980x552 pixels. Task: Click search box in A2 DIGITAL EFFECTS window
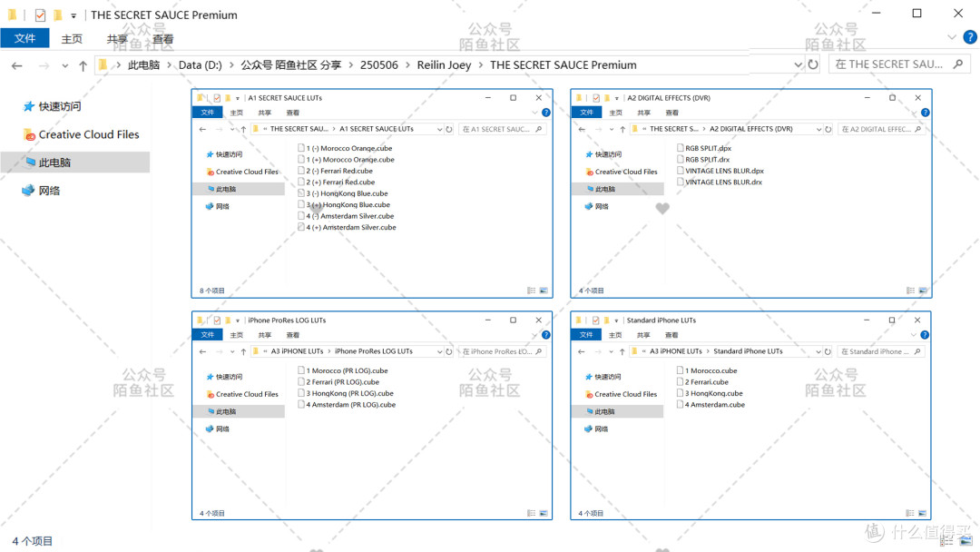[881, 130]
